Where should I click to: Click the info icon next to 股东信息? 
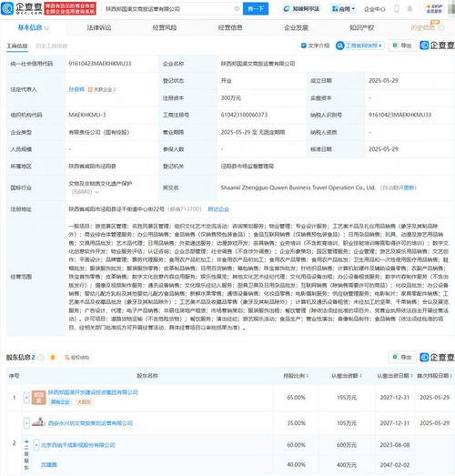[x=42, y=358]
